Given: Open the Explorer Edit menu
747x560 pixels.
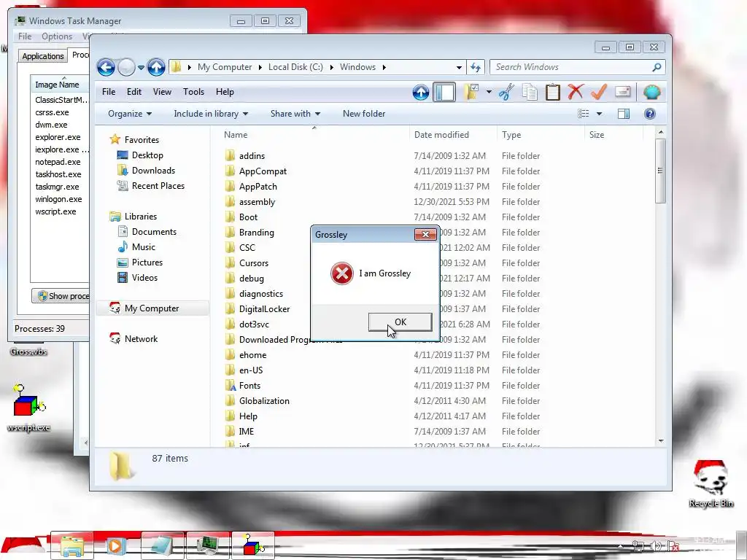Looking at the screenshot, I should click(x=134, y=92).
